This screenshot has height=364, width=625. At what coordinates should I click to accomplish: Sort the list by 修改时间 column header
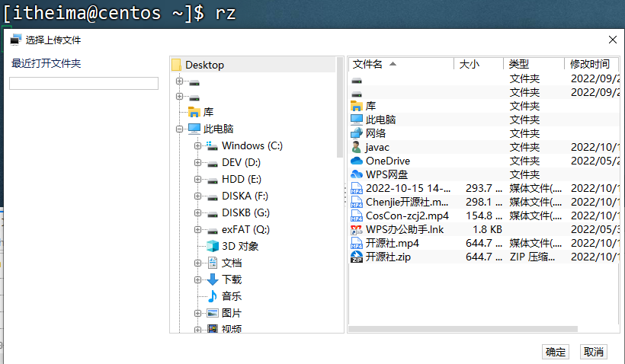591,64
